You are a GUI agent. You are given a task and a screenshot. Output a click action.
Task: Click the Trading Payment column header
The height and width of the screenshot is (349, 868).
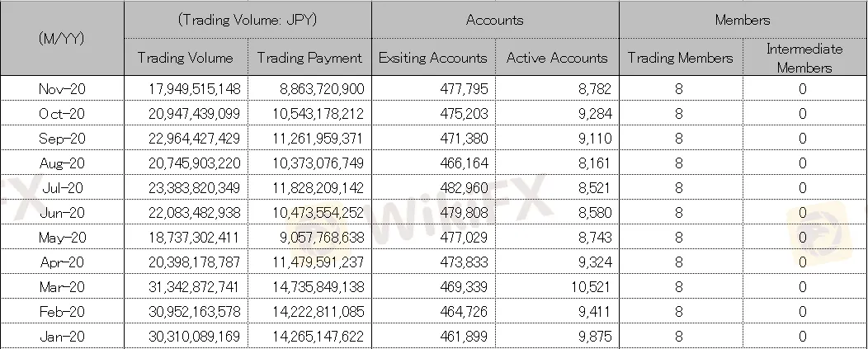[x=309, y=58]
